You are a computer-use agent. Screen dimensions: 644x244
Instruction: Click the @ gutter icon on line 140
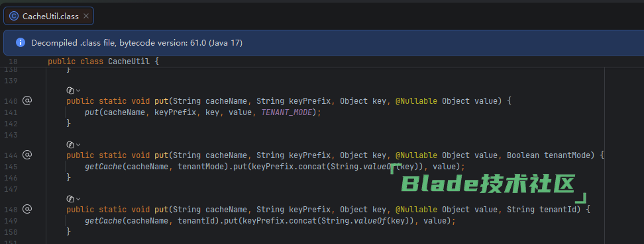[27, 101]
